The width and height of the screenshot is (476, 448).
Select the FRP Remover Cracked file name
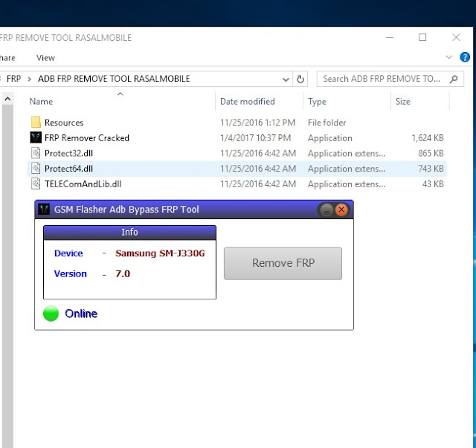click(x=87, y=138)
